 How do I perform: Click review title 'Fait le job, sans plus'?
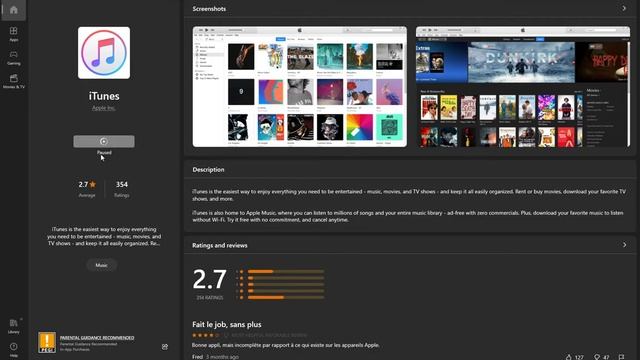[x=227, y=324]
